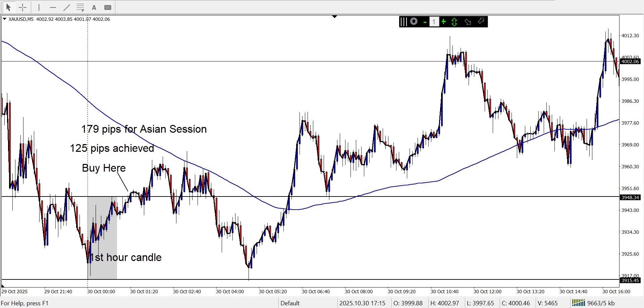Click the gray circle icon in black panel
644x308 pixels.
(x=414, y=21)
